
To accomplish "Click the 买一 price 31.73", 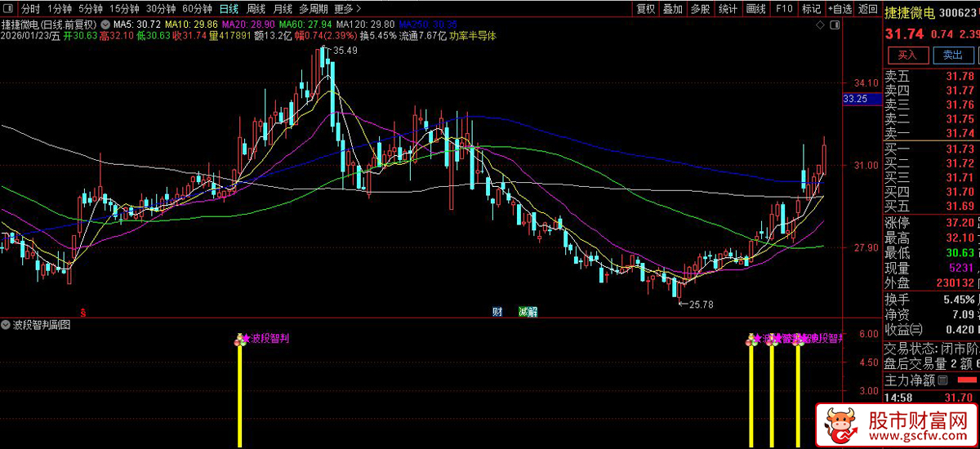I will point(960,149).
